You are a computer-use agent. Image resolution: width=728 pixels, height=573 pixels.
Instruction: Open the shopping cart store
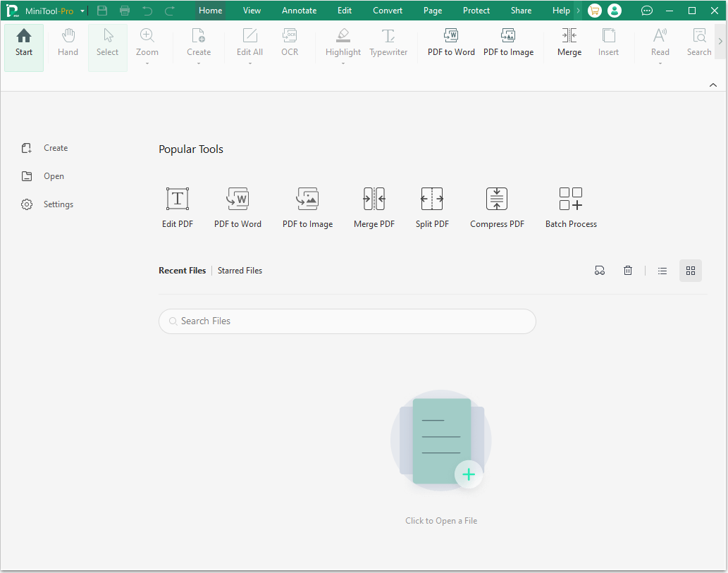coord(594,11)
